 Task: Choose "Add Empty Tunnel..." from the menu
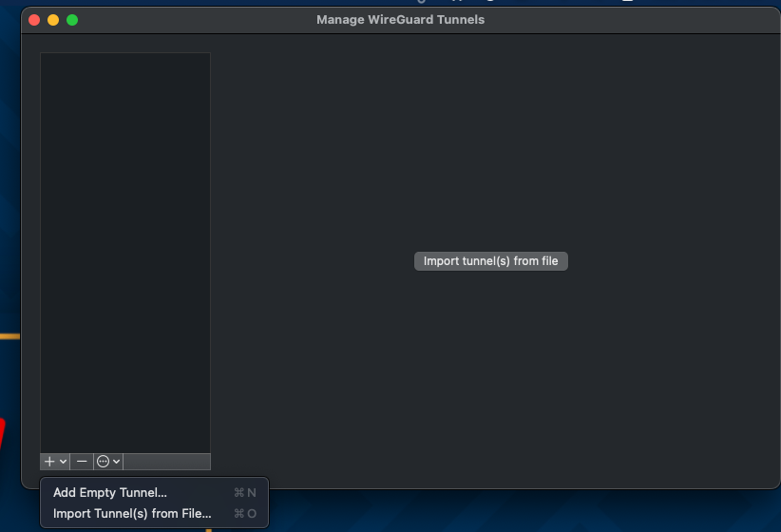click(109, 493)
